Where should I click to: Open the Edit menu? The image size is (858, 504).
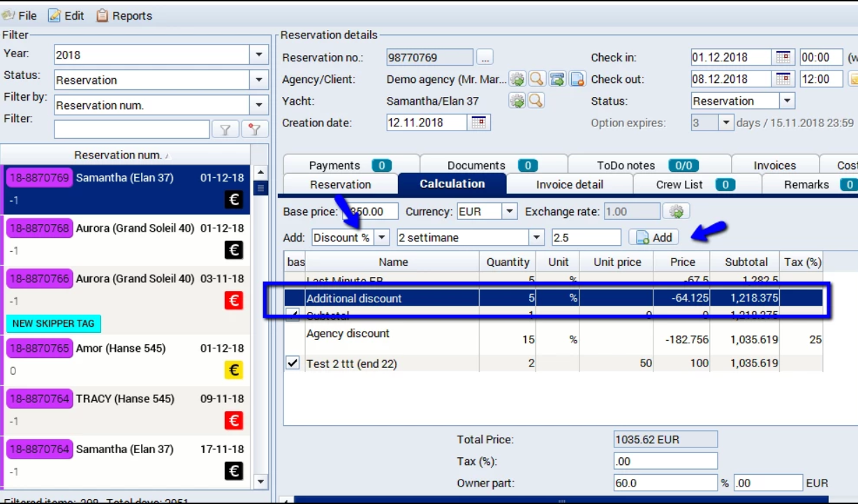click(x=66, y=15)
